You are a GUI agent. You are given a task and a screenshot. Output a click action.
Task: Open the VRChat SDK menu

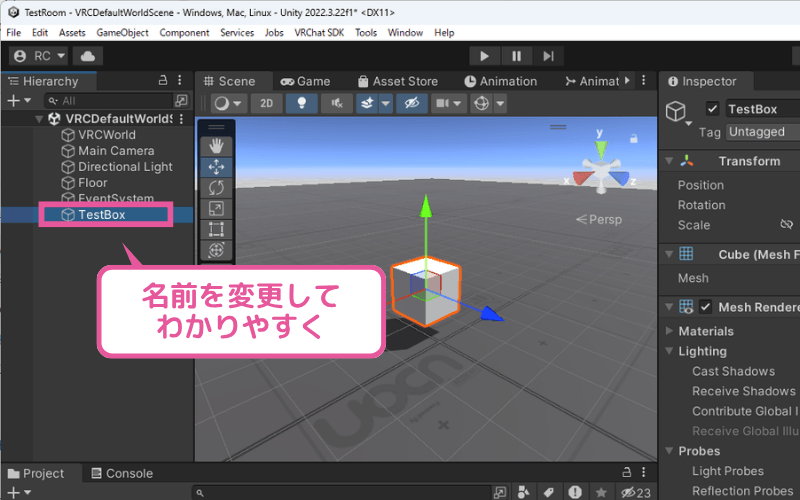pos(319,33)
